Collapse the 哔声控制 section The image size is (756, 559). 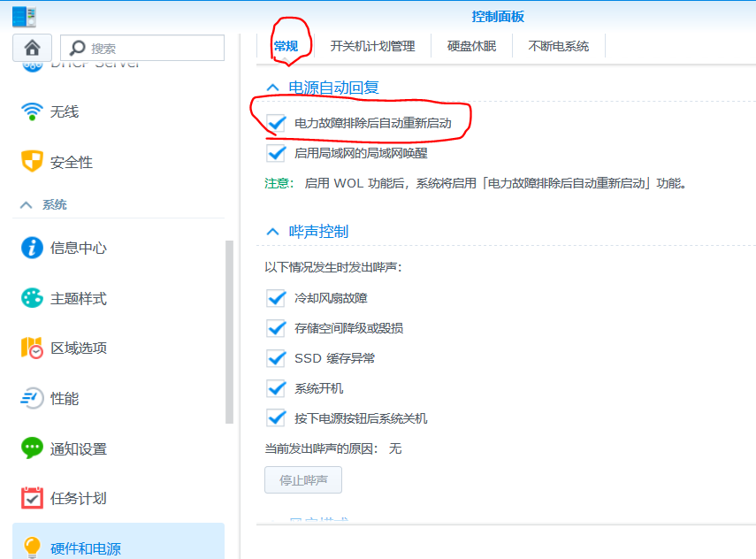tap(273, 232)
